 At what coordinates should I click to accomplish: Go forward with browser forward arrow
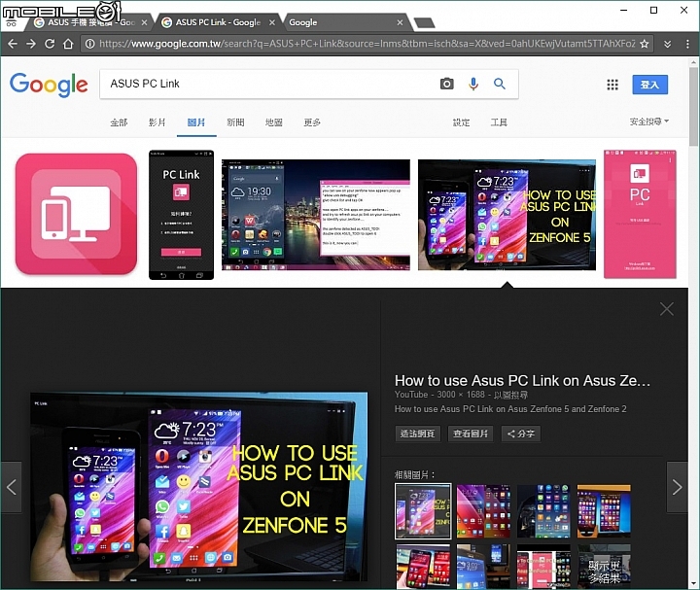(31, 44)
